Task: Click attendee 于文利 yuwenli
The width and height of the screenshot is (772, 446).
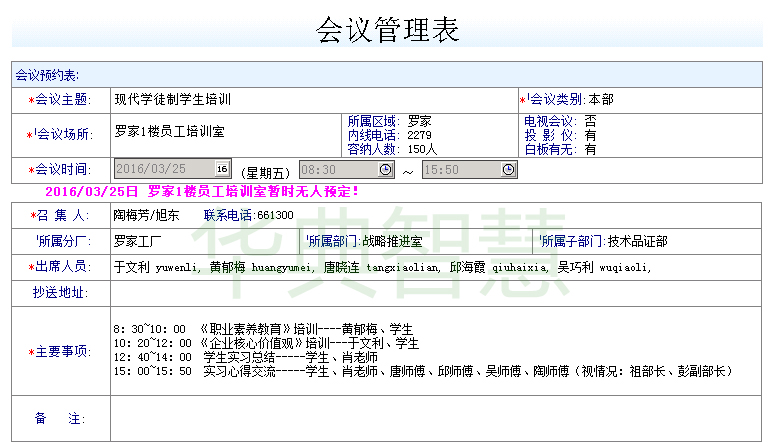Action: (157, 267)
